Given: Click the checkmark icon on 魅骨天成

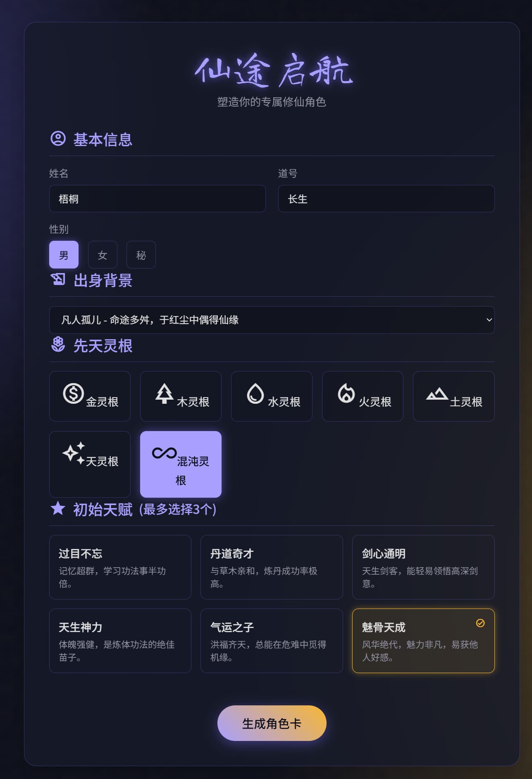Looking at the screenshot, I should 480,623.
